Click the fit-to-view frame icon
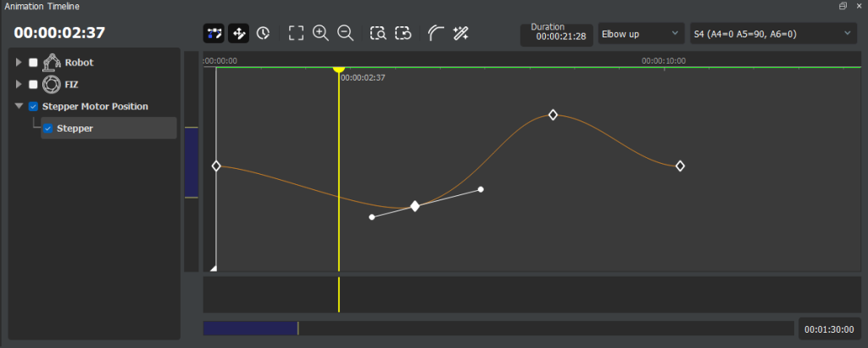The height and width of the screenshot is (348, 868). click(296, 33)
